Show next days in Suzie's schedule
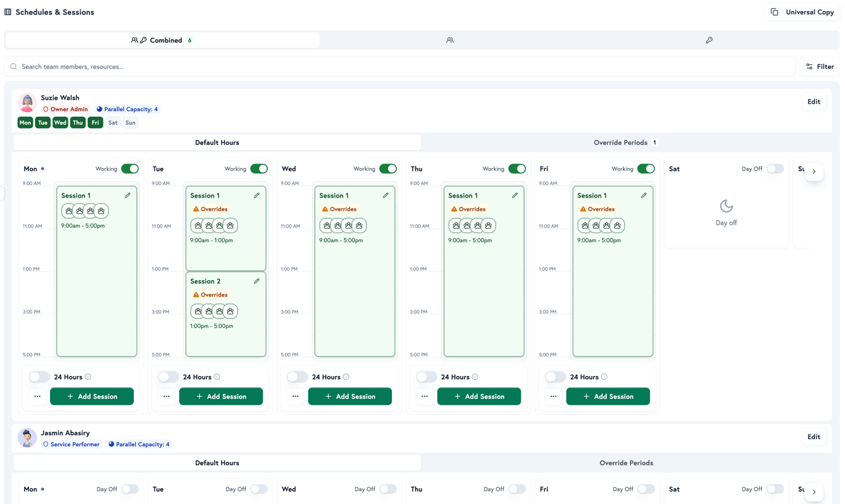This screenshot has width=845, height=504. [814, 171]
